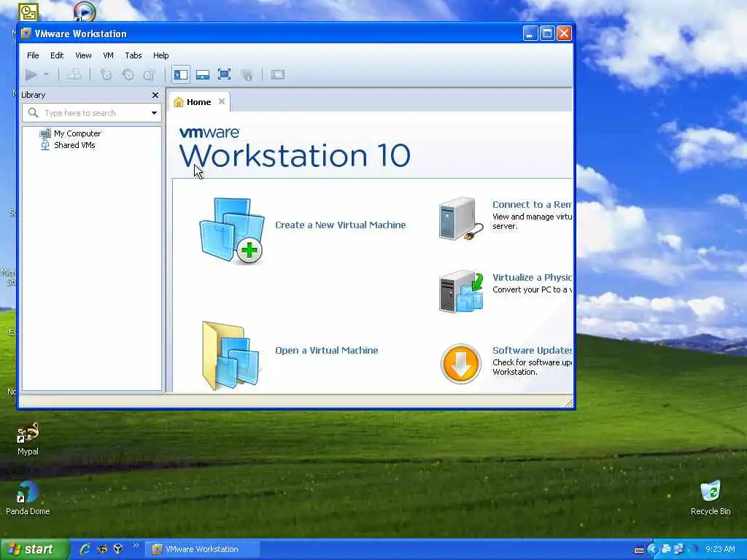Launch Internet Explorer from Quick Launch
747x560 pixels.
[85, 549]
